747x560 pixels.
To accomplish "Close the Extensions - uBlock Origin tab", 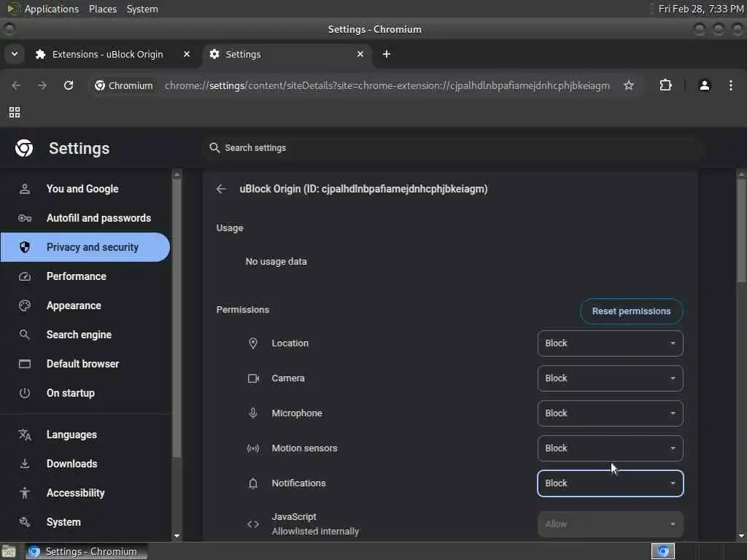I will [187, 54].
